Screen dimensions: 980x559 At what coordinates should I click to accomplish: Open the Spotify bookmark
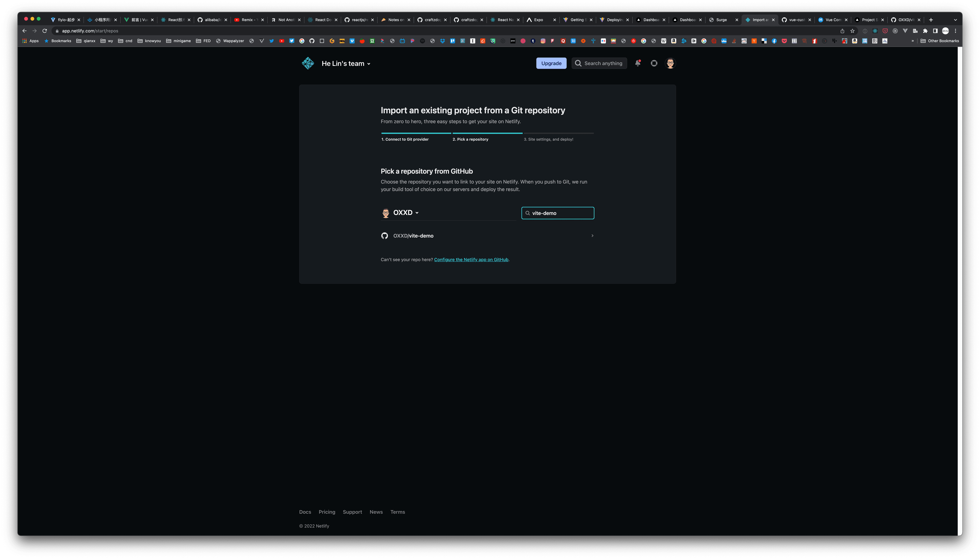click(x=422, y=40)
